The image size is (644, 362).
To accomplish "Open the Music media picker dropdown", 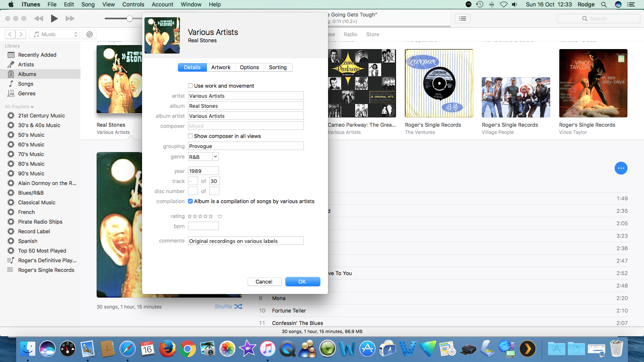I will [55, 35].
